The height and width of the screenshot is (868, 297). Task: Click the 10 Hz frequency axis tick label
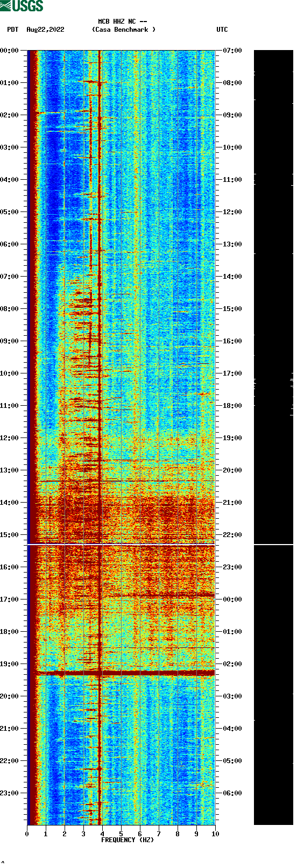click(215, 834)
